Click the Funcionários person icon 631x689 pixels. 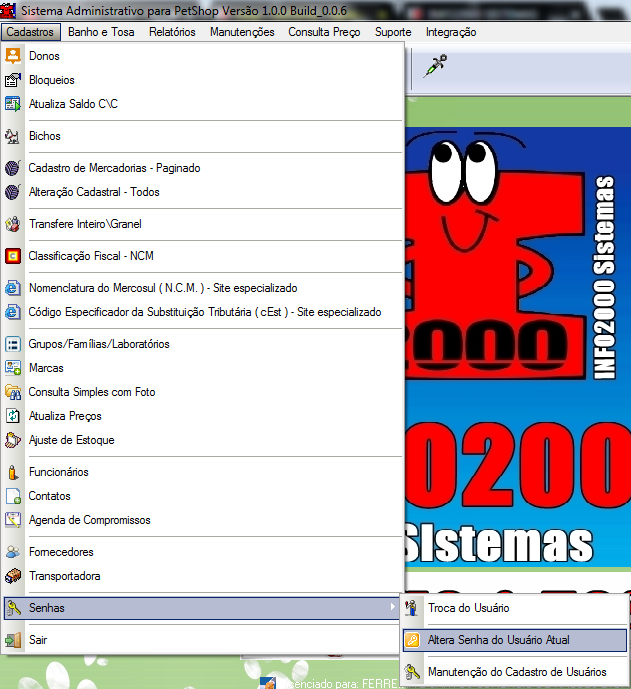tap(13, 472)
